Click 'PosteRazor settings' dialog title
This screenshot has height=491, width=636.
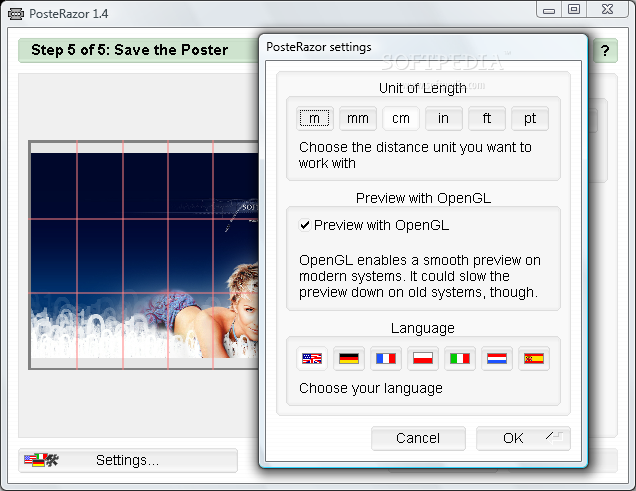(318, 47)
